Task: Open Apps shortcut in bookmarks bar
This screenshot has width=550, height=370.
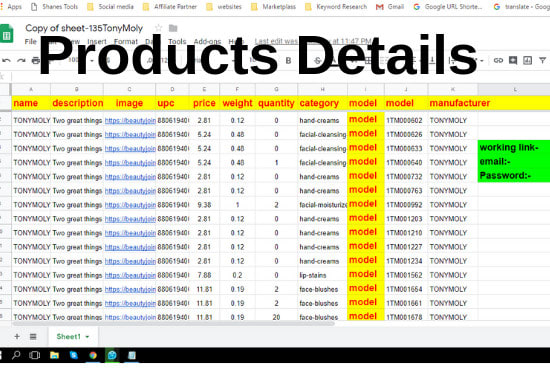Action: click(11, 7)
